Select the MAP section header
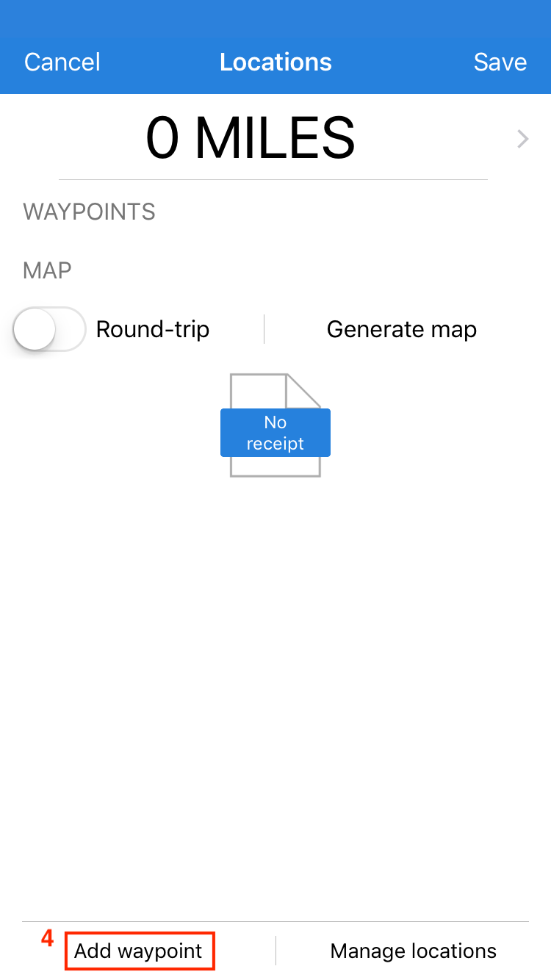551x980 pixels. coord(47,270)
